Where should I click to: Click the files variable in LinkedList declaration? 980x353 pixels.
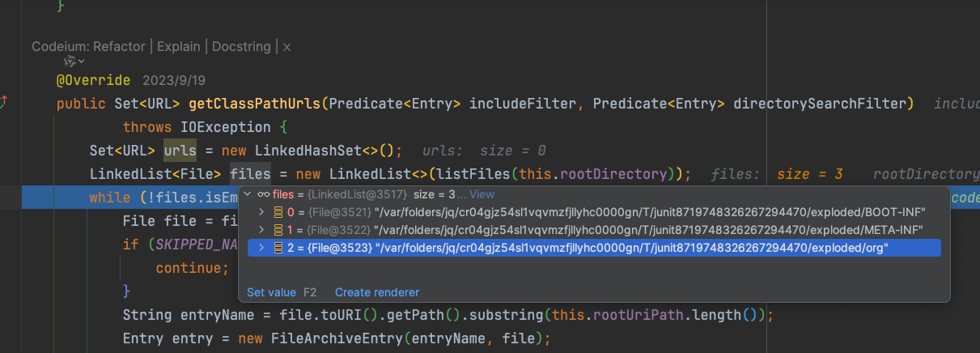[x=249, y=174]
